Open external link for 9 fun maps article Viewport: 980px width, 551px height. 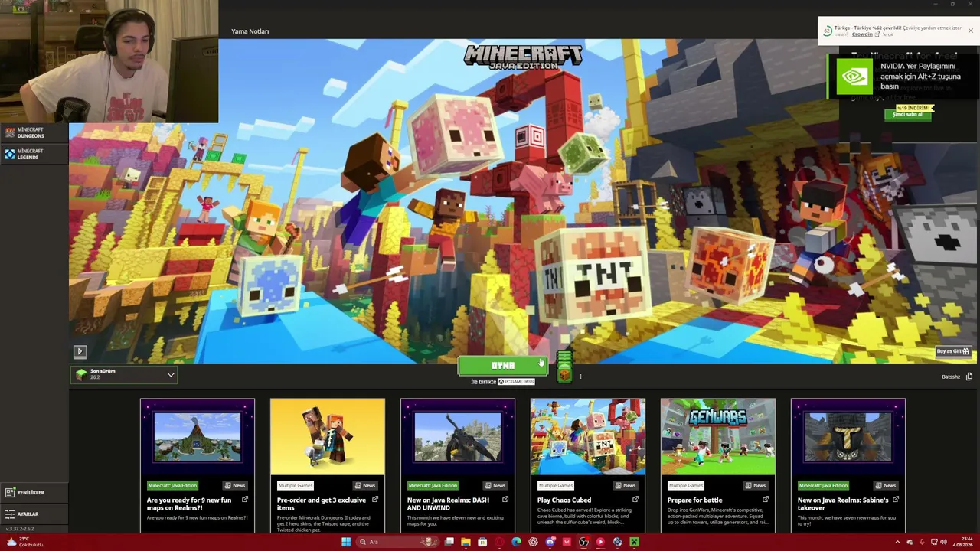click(x=245, y=500)
